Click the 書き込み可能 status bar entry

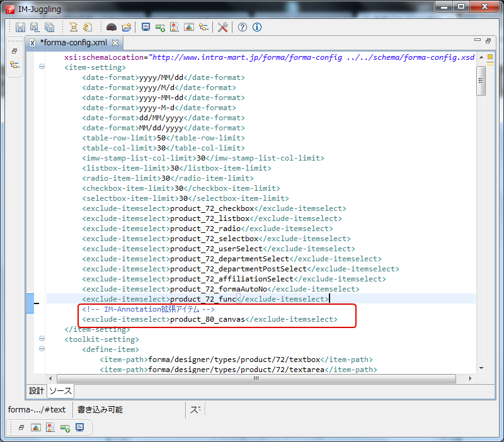[x=100, y=410]
